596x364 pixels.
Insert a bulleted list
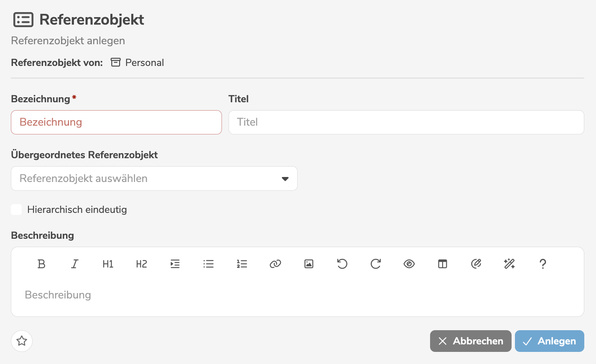point(209,264)
